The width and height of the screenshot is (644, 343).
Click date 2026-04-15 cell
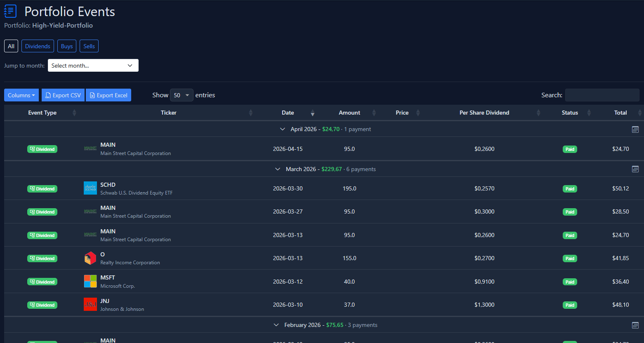[x=288, y=149]
